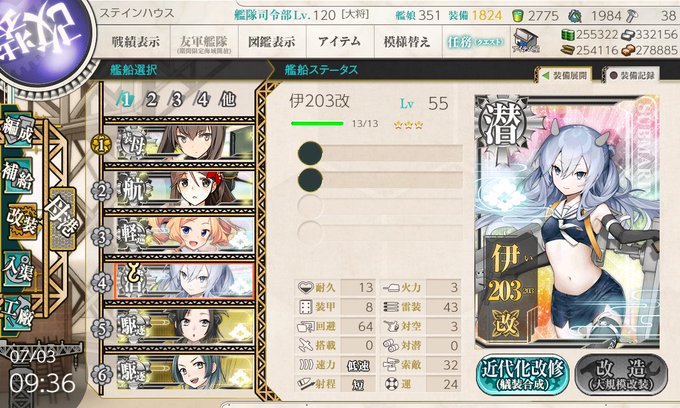This screenshot has width=680, height=408.
Task: Click the 近代化改修 modernization button
Action: pyautogui.click(x=523, y=374)
